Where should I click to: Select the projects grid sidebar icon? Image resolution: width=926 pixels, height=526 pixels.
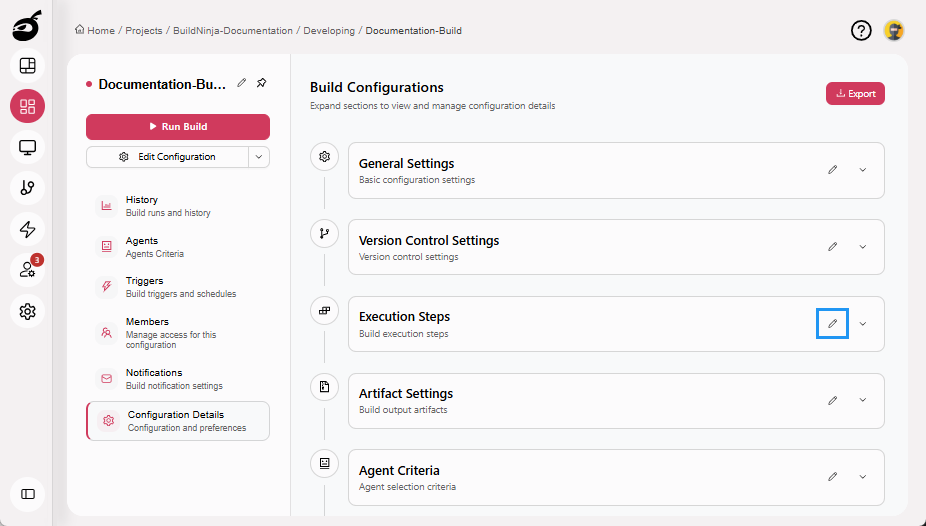click(27, 106)
